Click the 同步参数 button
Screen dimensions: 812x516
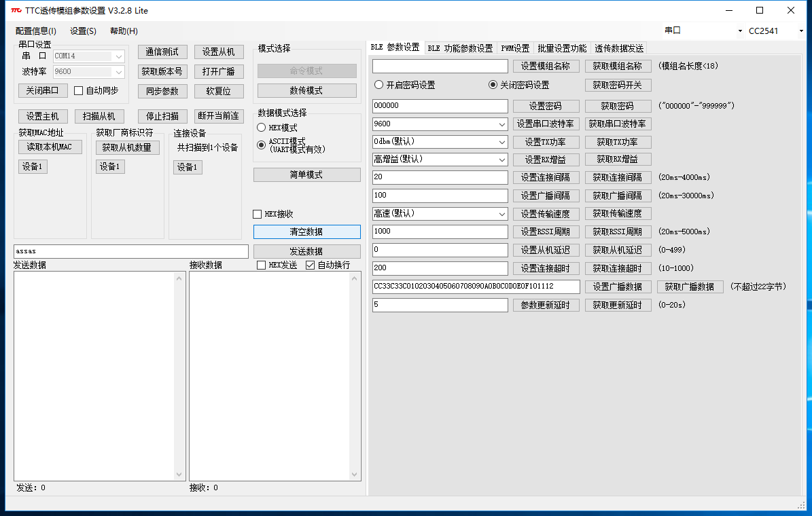[x=162, y=91]
